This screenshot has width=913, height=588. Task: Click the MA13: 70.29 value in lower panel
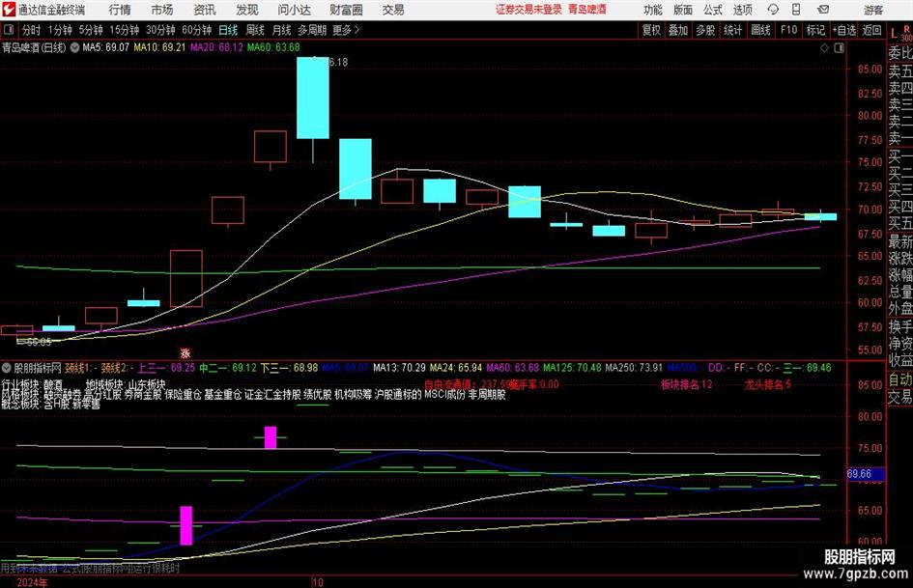tap(399, 368)
